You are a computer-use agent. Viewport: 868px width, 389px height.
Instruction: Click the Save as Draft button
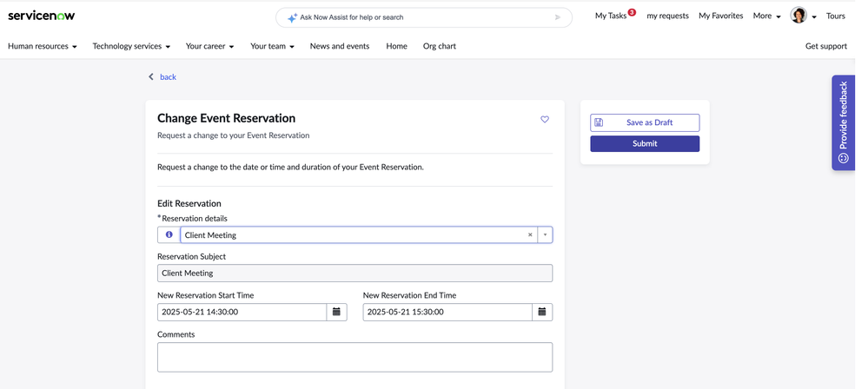(x=645, y=122)
